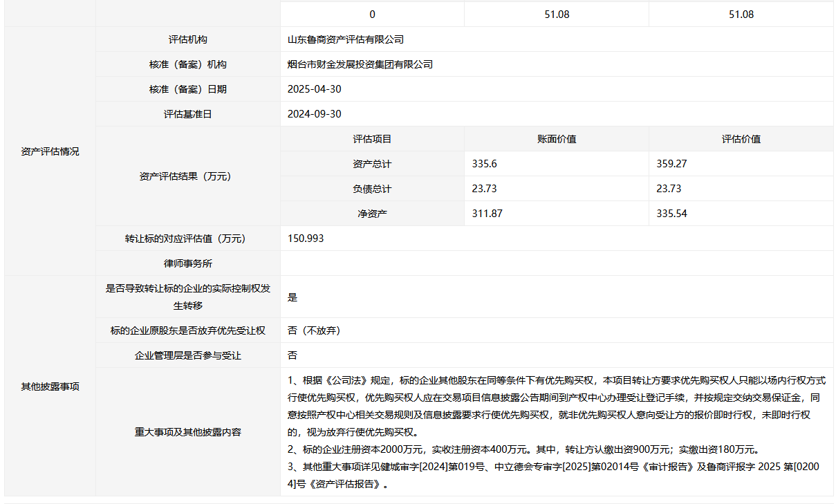Click net assets appraised value 335.54
Screen dimensions: 836x504
tap(671, 214)
